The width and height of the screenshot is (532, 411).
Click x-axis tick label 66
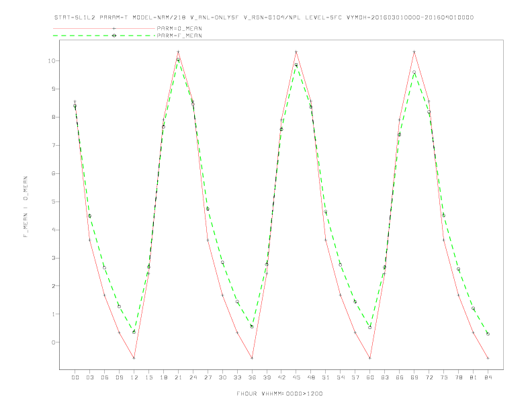(x=400, y=377)
